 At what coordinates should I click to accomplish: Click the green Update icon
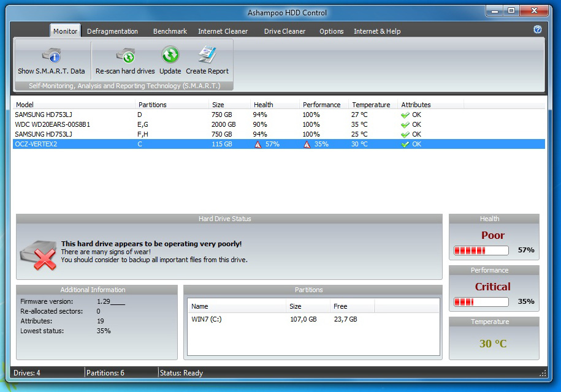pyautogui.click(x=170, y=55)
